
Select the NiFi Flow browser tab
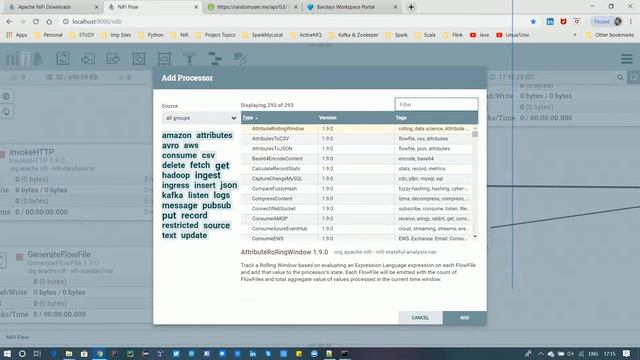(x=153, y=7)
